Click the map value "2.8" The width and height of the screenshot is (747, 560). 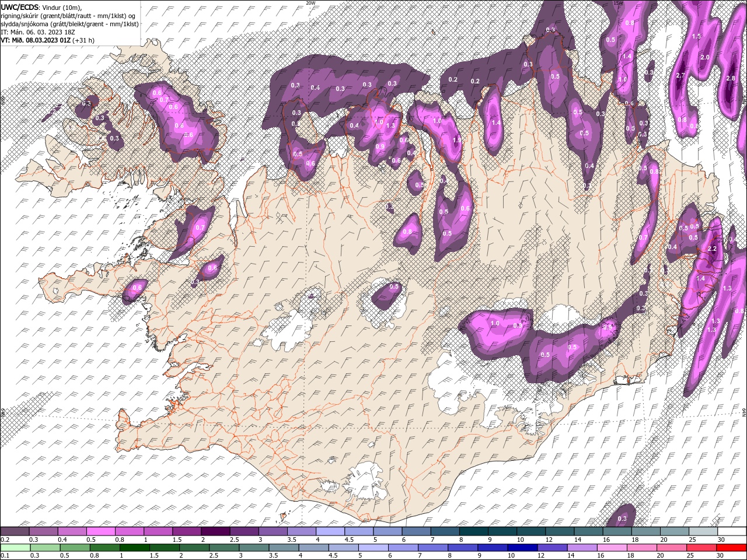(731, 78)
